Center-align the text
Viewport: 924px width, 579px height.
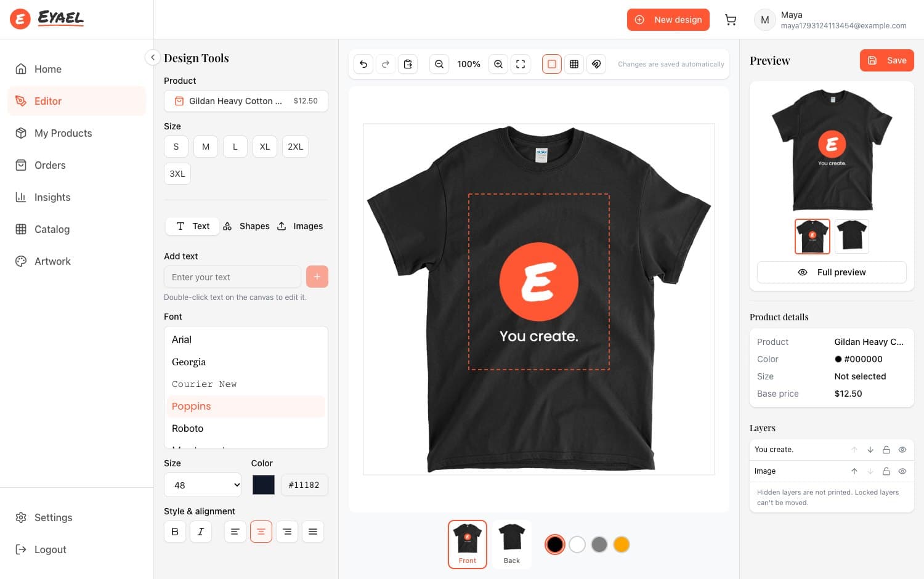point(261,532)
